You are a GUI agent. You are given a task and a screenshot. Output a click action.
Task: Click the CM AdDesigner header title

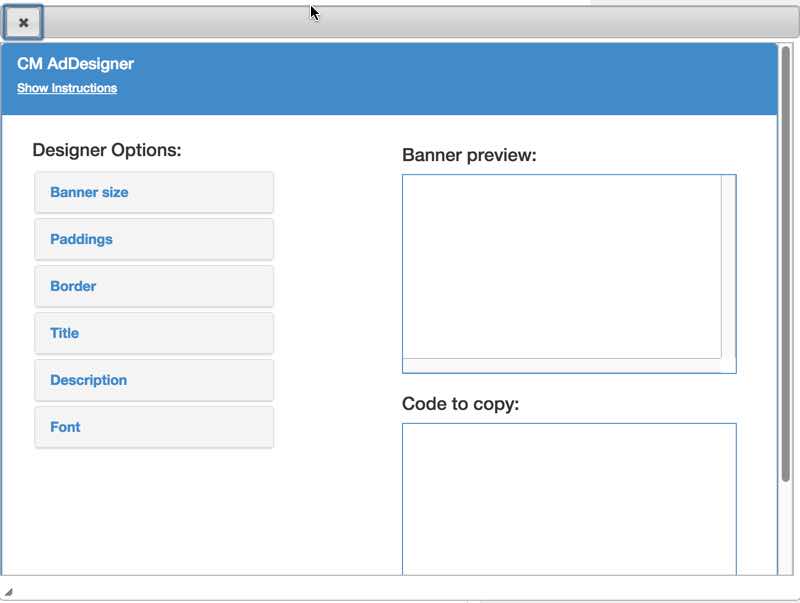pyautogui.click(x=75, y=64)
